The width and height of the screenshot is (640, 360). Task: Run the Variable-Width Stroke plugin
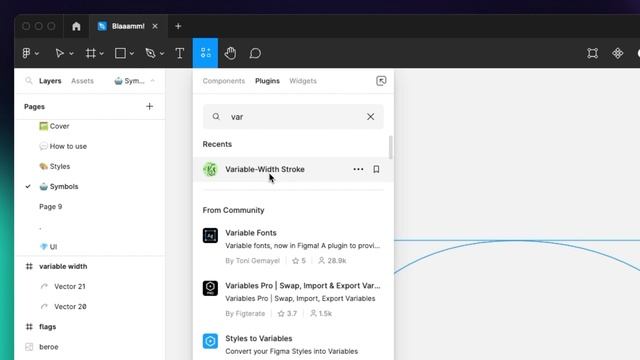(293, 169)
